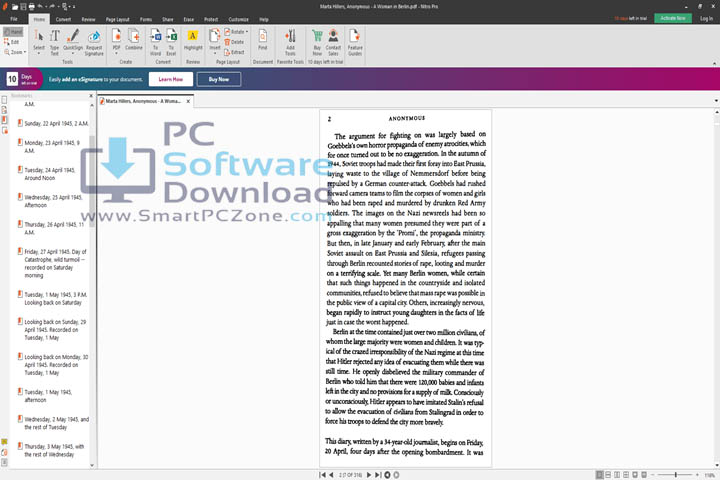Convert document To Excel
The width and height of the screenshot is (720, 480).
171,42
